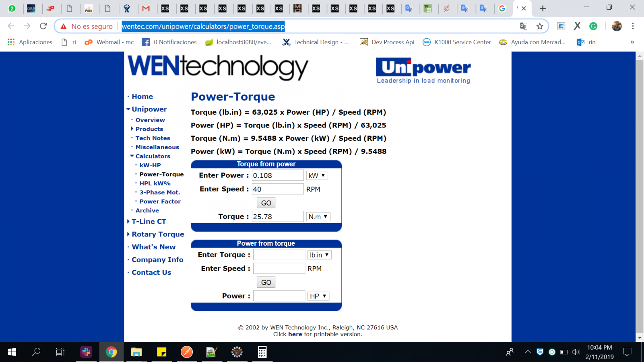Go back using the browser back arrow
The image size is (644, 362).
[x=11, y=26]
